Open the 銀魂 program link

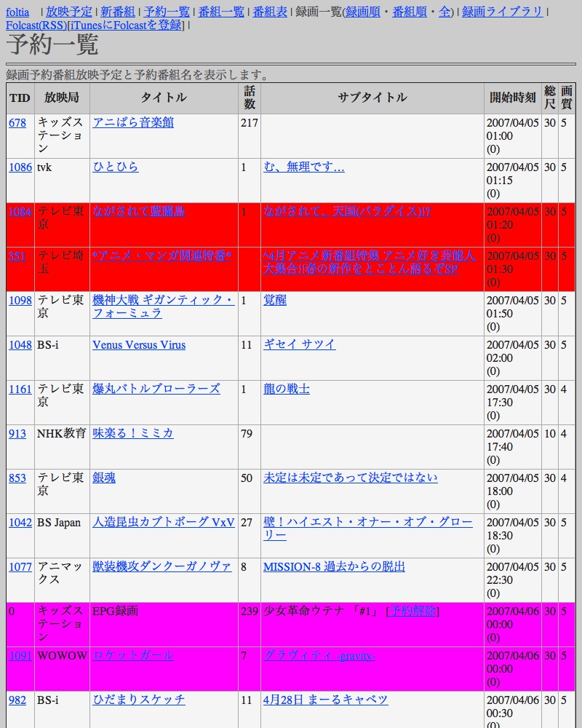pyautogui.click(x=103, y=478)
